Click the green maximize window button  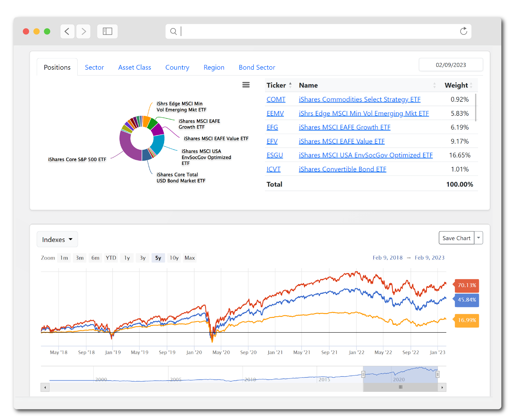47,31
